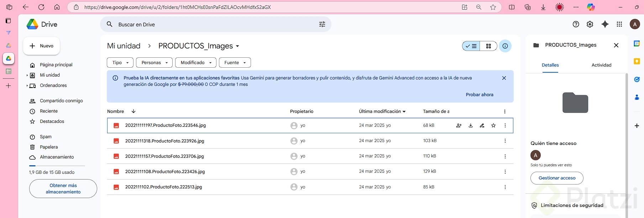
Task: Open Drive settings gear icon
Action: (590, 24)
